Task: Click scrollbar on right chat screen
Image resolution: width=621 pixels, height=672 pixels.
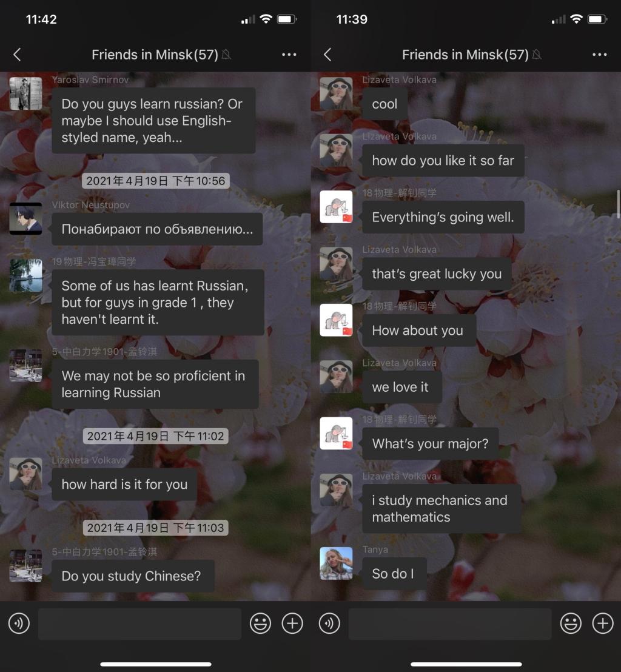Action: coord(618,204)
